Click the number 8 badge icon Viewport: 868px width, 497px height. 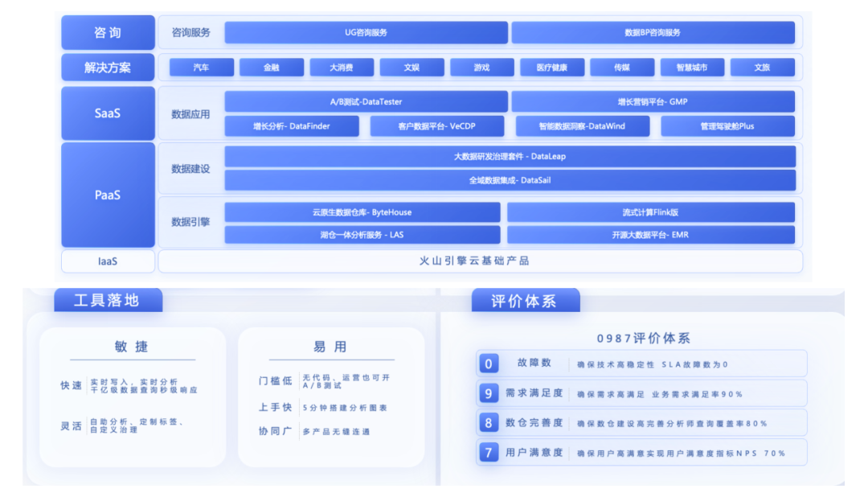489,423
